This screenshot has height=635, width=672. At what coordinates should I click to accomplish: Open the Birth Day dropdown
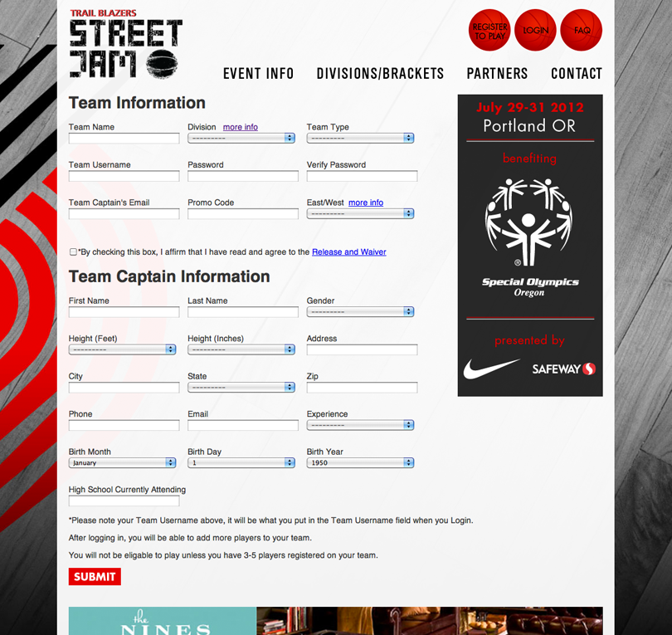tap(241, 462)
